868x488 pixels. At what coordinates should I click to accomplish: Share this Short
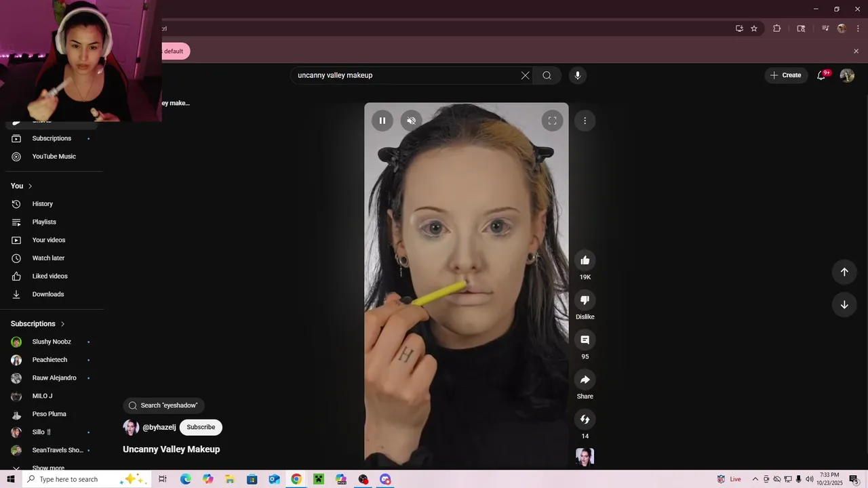[585, 380]
